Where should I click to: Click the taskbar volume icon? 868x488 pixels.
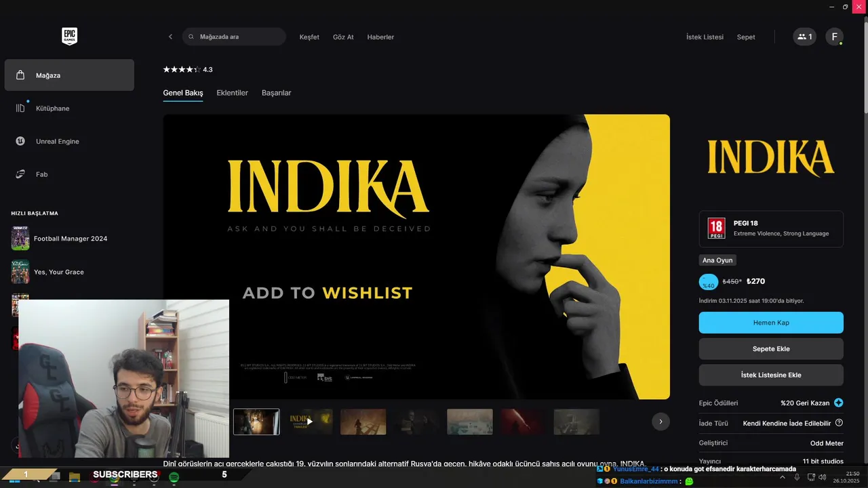823,477
